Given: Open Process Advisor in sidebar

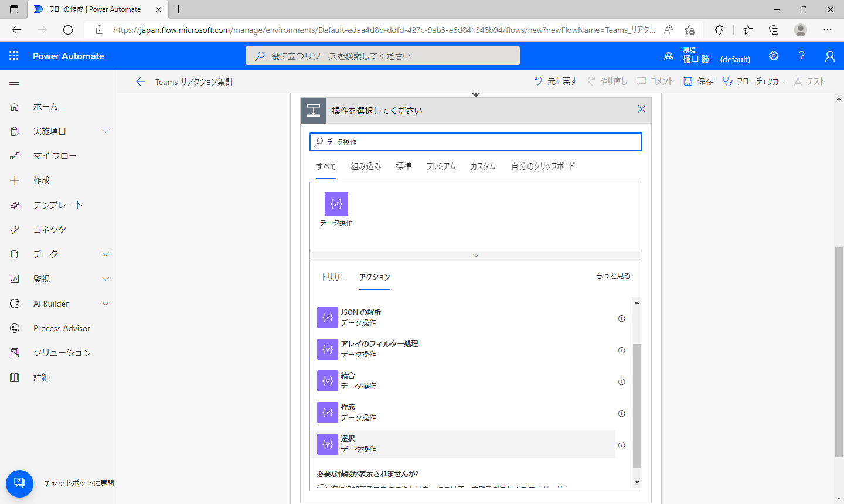Looking at the screenshot, I should pos(58,328).
